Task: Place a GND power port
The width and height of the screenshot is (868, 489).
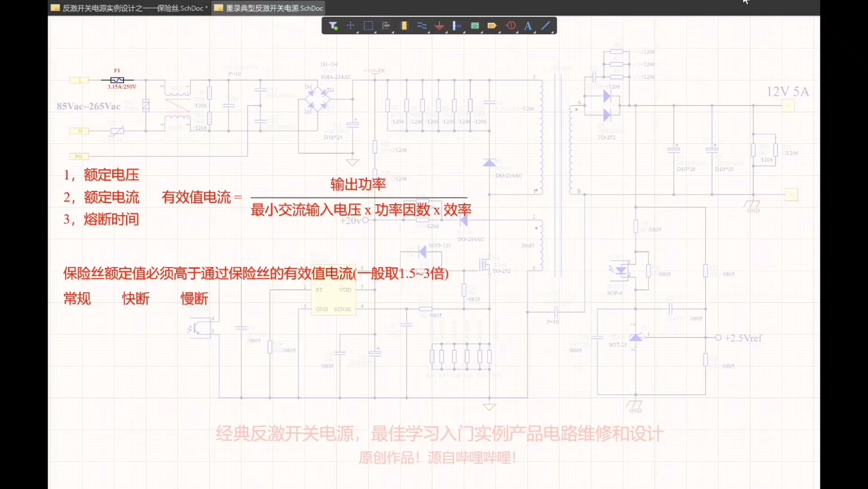Action: tap(439, 26)
